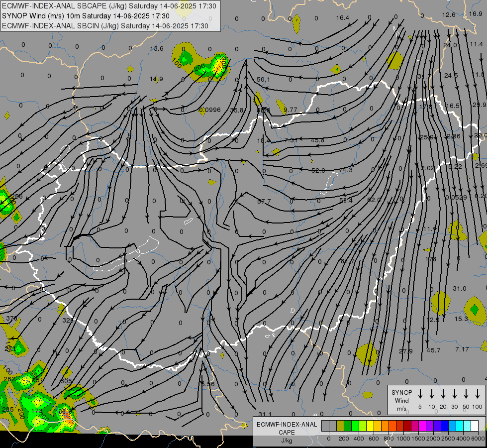The image size is (487, 448).
Task: Click the 6000 tick label on color scale
Action: [x=478, y=439]
